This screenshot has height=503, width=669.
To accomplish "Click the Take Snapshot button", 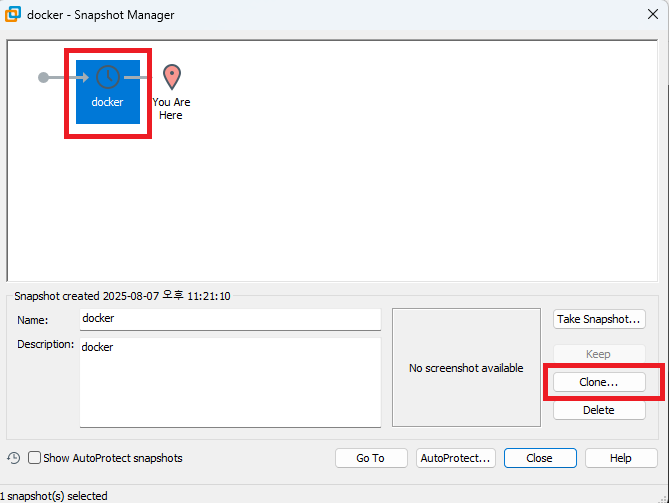I will click(x=599, y=319).
